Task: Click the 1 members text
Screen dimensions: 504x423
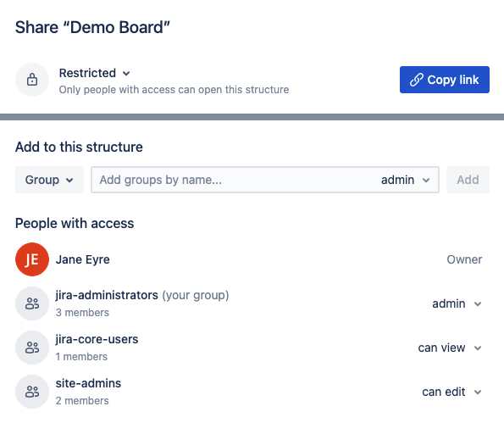Action: (x=81, y=356)
